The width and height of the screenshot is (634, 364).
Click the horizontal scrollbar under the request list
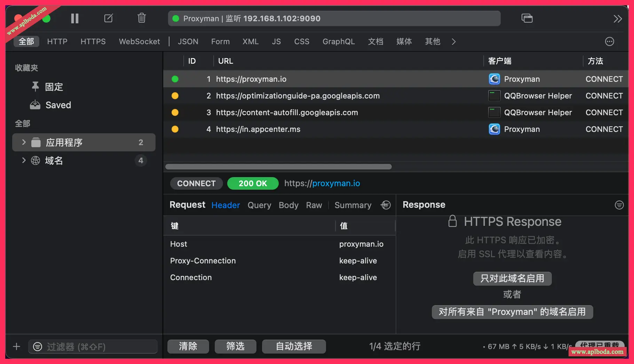click(x=278, y=167)
